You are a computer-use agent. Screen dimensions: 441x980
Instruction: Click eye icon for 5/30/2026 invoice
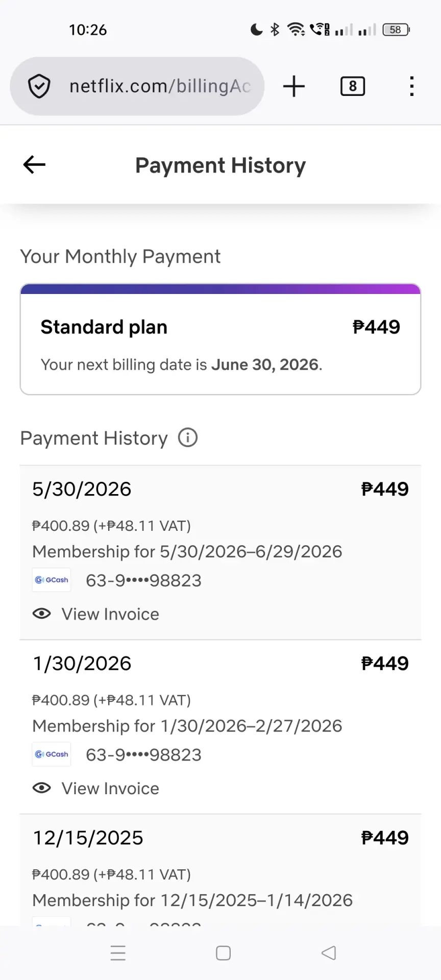pos(42,614)
